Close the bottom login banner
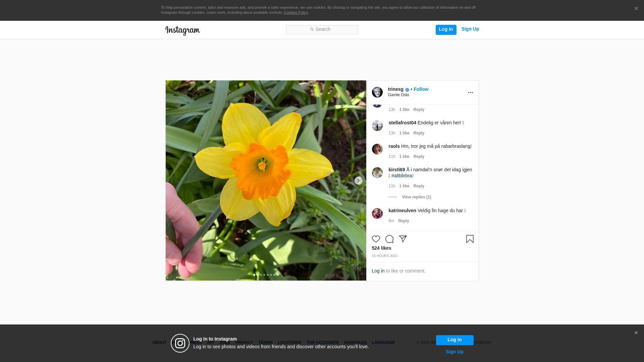Viewport: 644px width, 362px height. (x=636, y=333)
